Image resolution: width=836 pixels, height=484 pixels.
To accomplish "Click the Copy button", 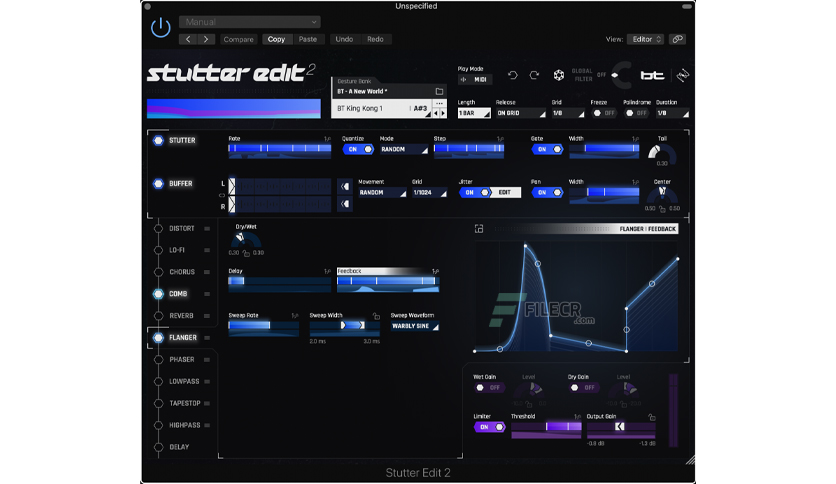I will 276,39.
